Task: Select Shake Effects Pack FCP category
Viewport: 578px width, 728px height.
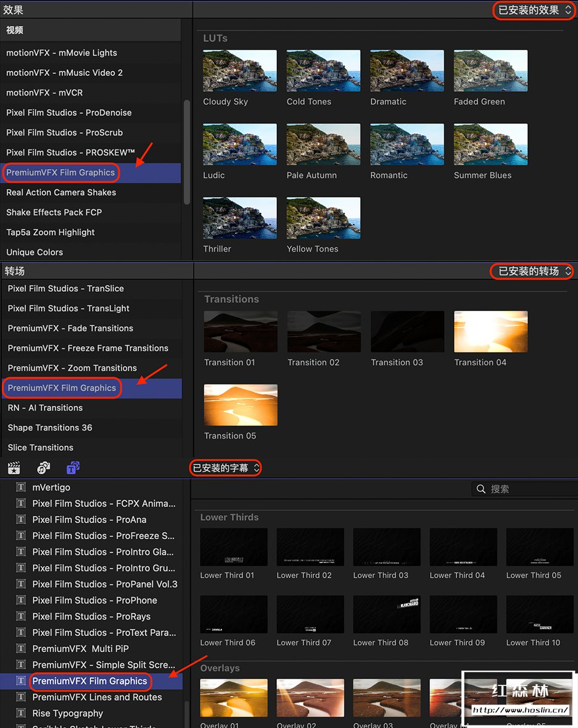Action: pos(91,213)
